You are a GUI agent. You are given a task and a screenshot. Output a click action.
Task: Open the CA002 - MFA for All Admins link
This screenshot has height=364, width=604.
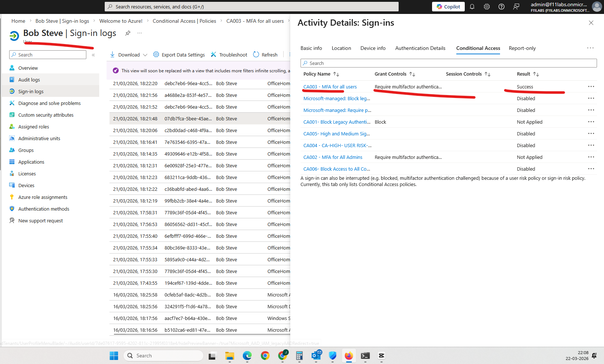point(332,157)
